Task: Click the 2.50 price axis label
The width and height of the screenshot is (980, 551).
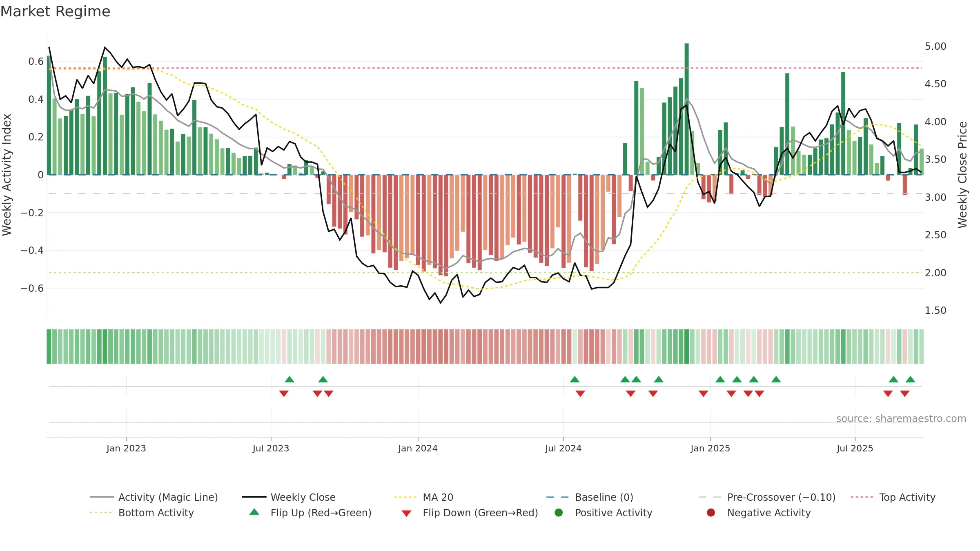Action: 935,235
